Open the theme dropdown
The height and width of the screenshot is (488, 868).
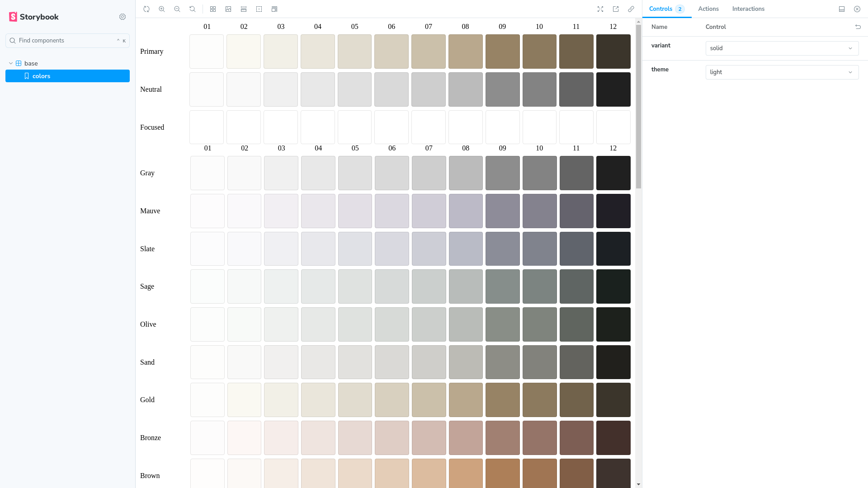point(782,72)
